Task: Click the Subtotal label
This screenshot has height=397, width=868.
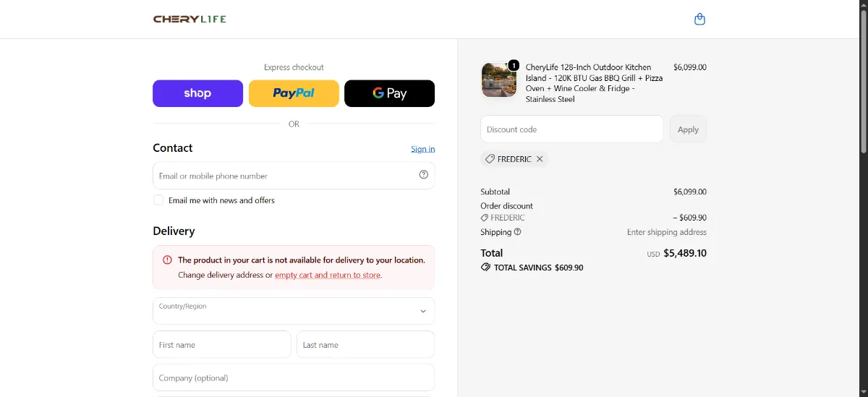Action: click(x=495, y=192)
